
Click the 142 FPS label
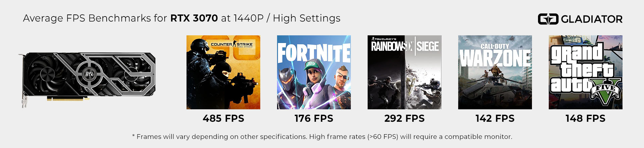click(495, 118)
